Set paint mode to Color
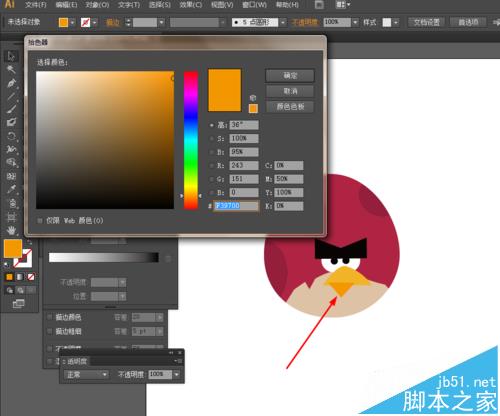 pyautogui.click(x=9, y=277)
